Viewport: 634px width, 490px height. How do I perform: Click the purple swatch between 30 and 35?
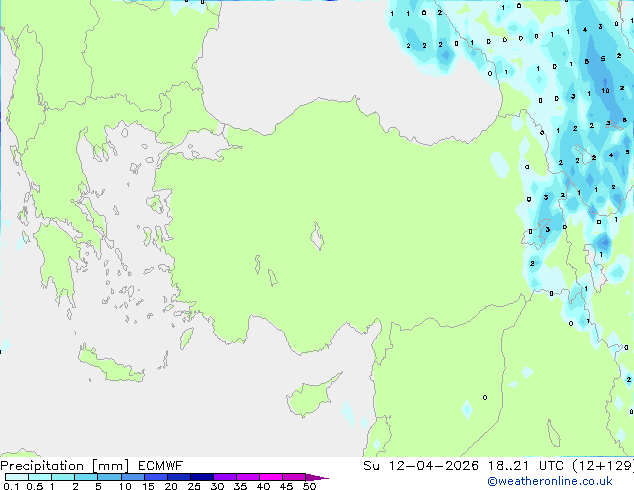point(225,477)
